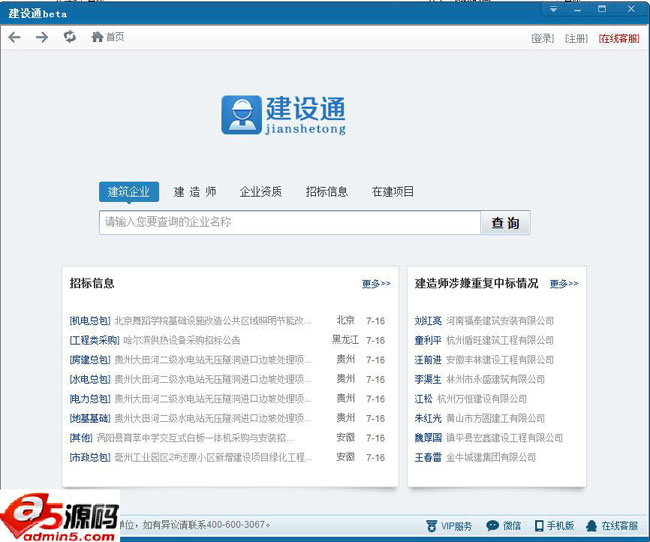Minimize the 建设通 window

[577, 10]
